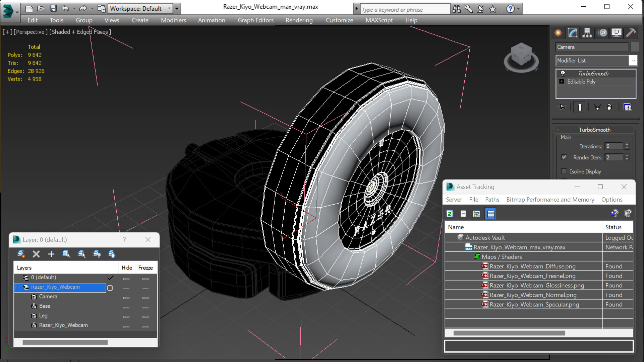
Task: Increase the TurboSmooth Iterations spinner
Action: coord(627,144)
